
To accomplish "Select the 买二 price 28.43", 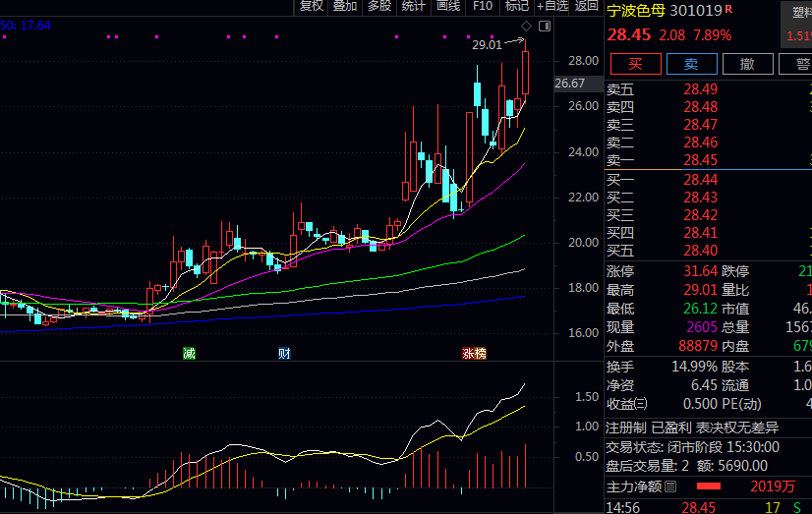I will 700,198.
